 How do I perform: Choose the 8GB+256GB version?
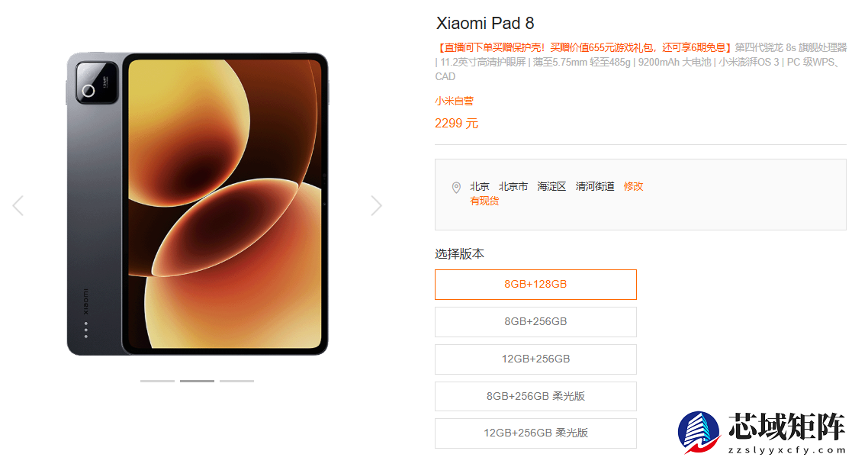(x=535, y=322)
